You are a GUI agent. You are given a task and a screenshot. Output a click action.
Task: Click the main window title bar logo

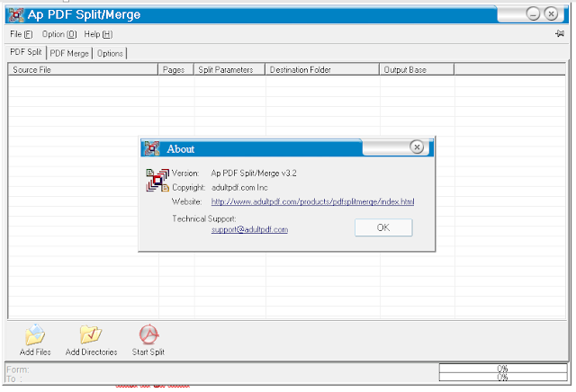(16, 14)
